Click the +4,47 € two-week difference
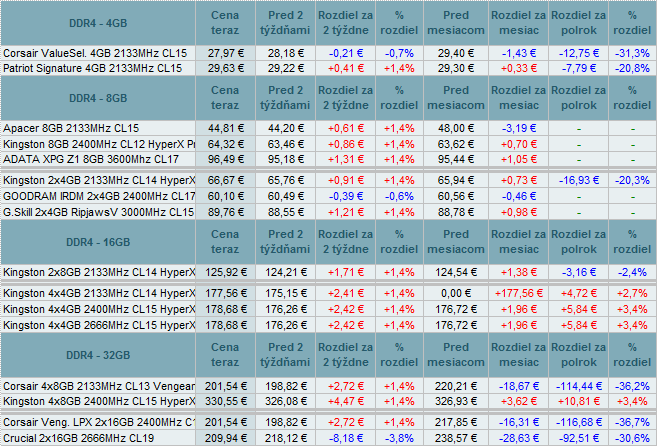The width and height of the screenshot is (657, 446). (346, 401)
